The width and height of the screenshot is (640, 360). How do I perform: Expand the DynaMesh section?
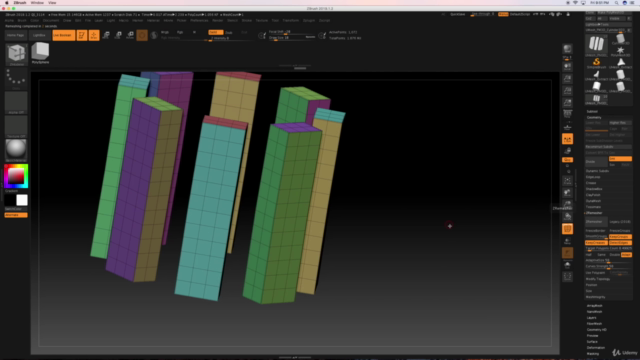[593, 201]
